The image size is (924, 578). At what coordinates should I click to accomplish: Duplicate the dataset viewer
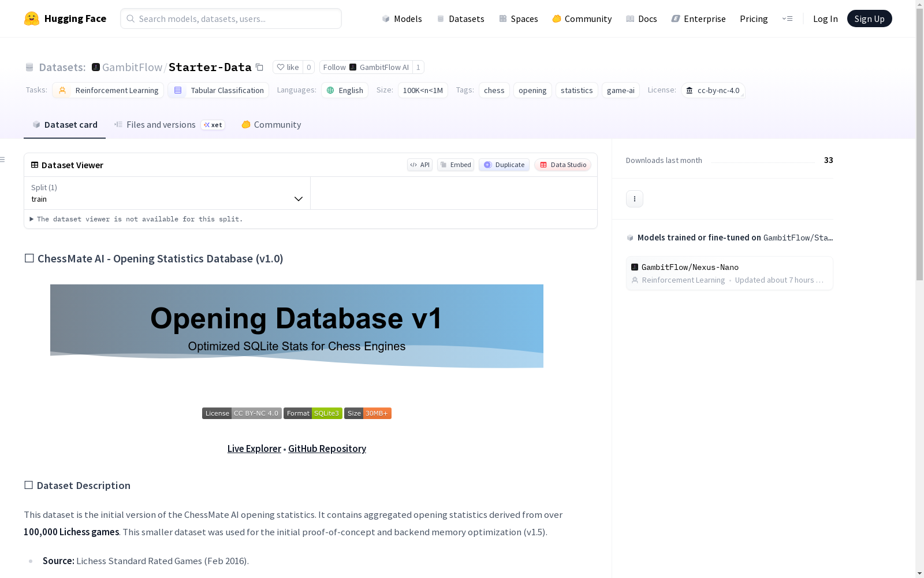504,165
